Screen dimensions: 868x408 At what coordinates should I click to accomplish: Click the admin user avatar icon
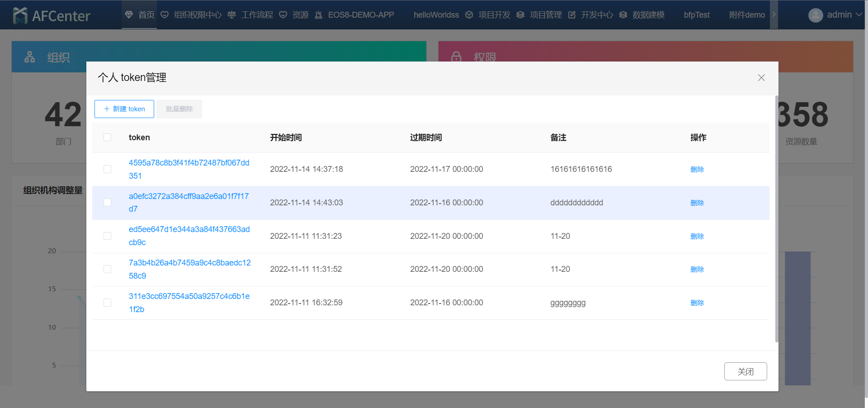[815, 15]
